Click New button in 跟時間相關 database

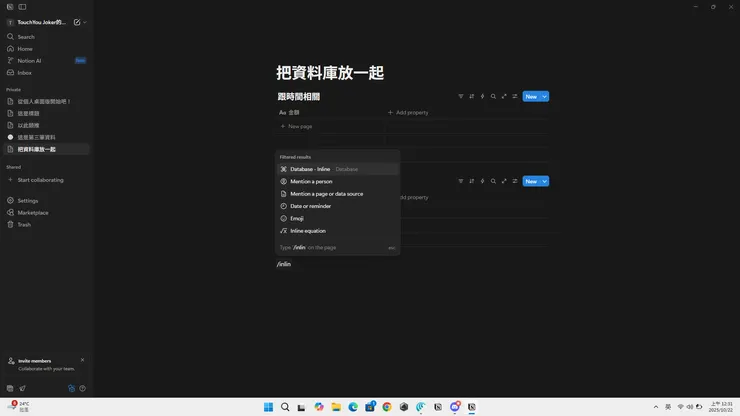point(531,96)
